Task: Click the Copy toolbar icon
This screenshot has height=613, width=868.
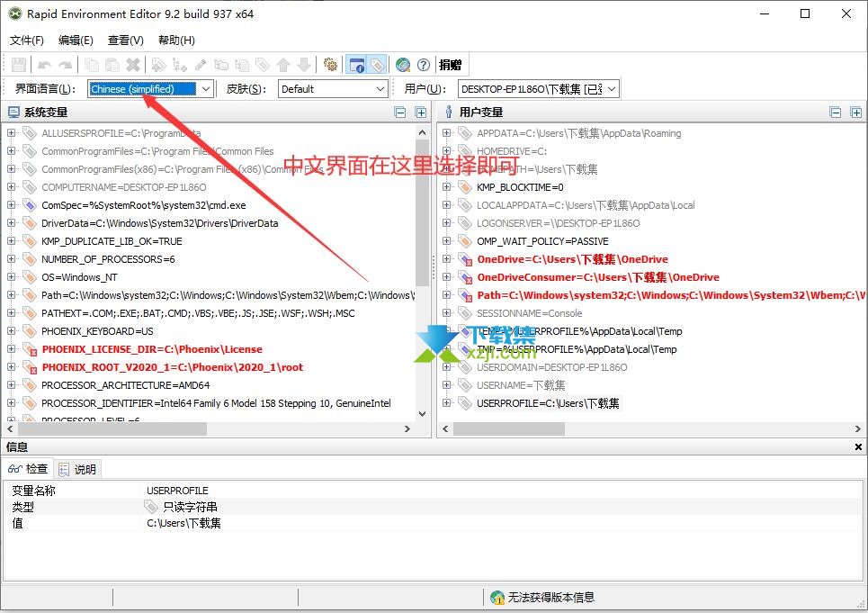Action: (92, 65)
